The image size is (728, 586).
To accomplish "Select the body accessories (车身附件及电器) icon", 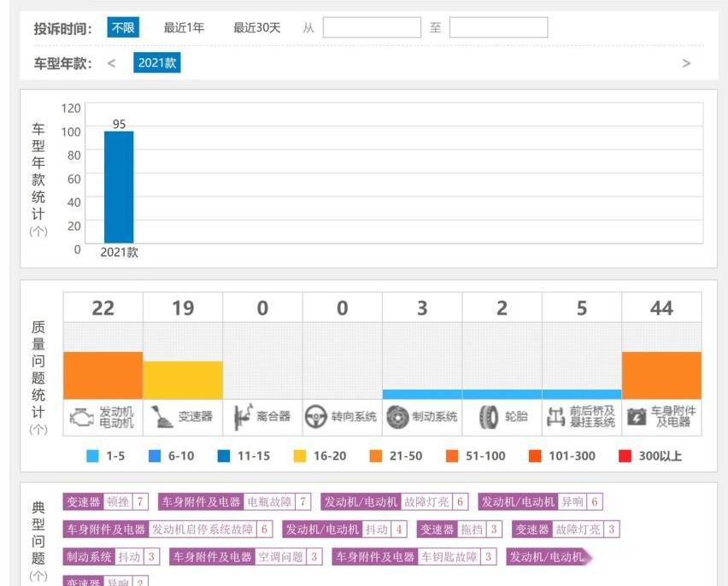I will click(x=637, y=417).
